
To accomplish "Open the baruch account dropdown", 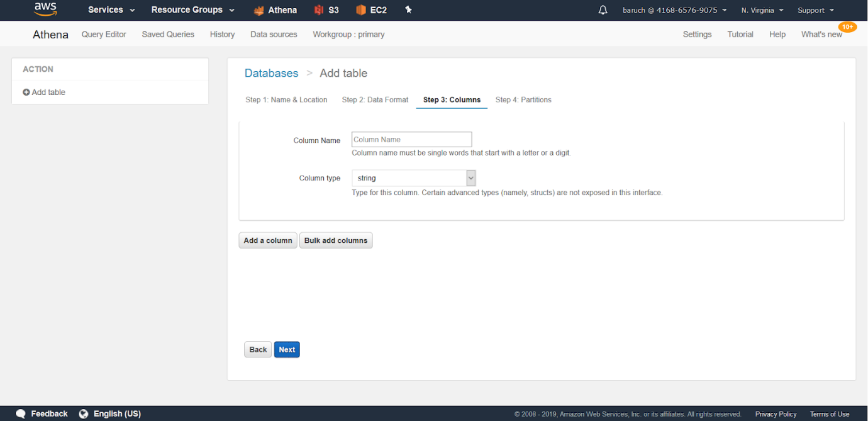I will pos(674,10).
